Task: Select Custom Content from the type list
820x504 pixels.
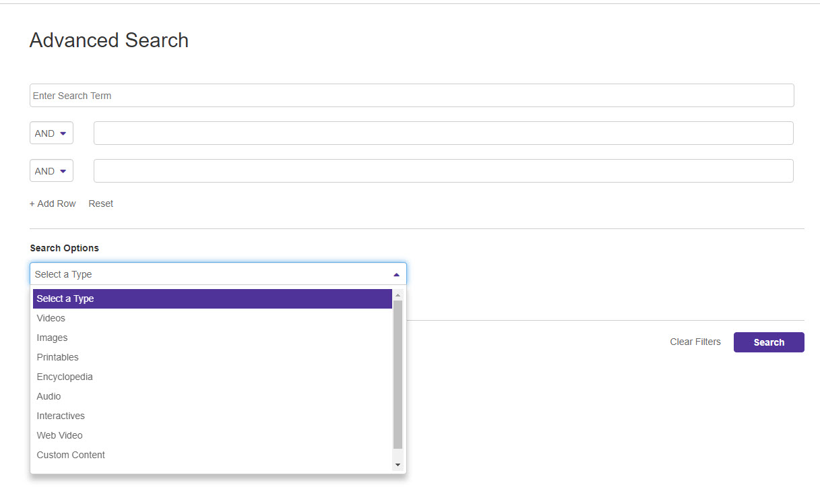Action: point(71,455)
